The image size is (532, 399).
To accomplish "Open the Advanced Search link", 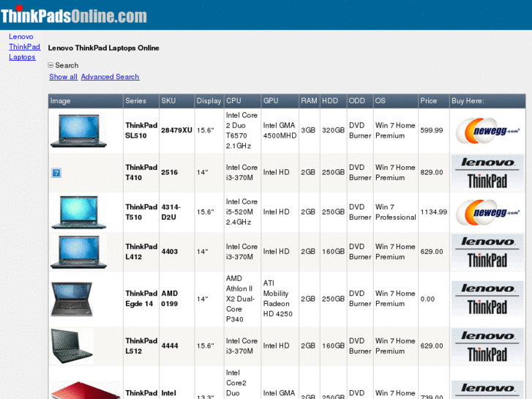I will click(110, 77).
